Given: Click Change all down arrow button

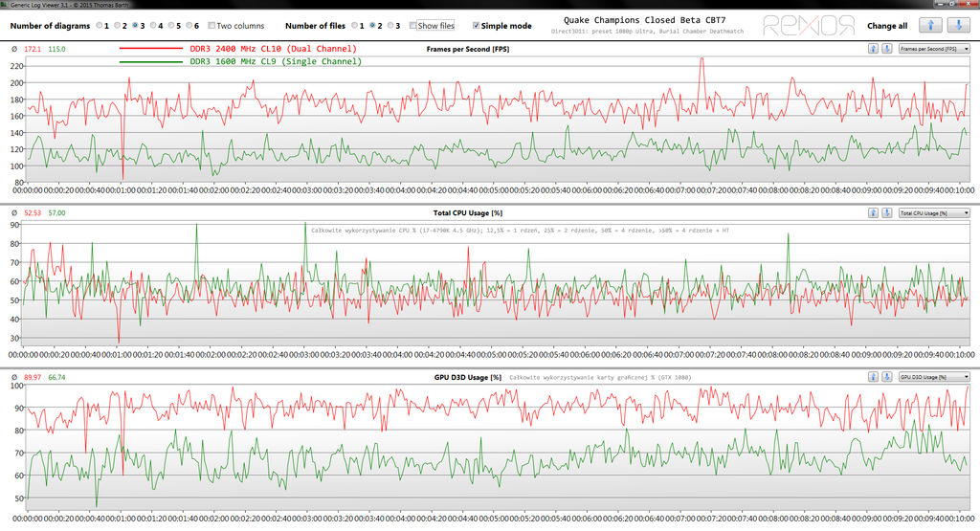Looking at the screenshot, I should coord(958,26).
